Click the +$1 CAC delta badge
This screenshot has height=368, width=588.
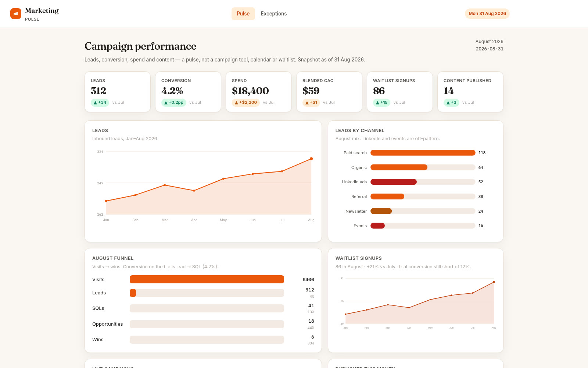point(311,103)
